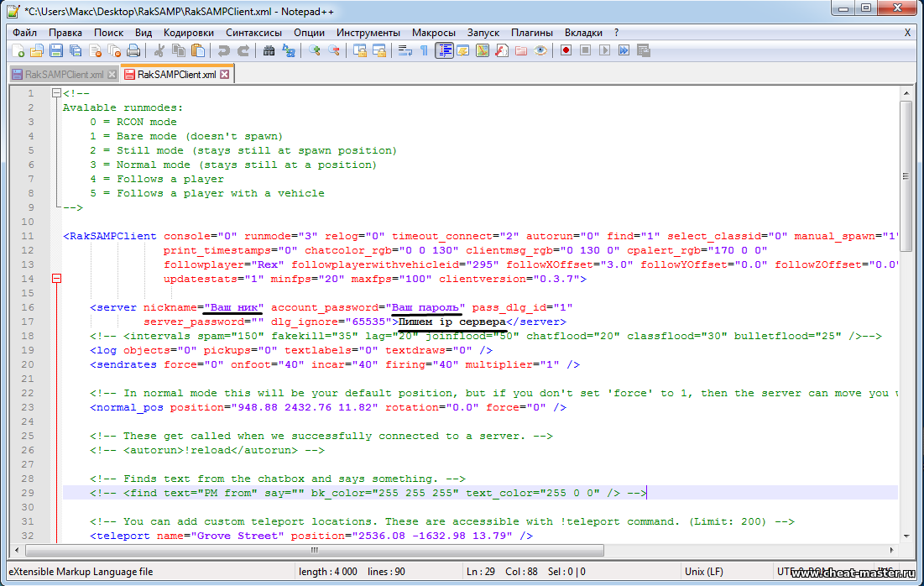
Task: Click the Undo arrow icon
Action: (223, 51)
